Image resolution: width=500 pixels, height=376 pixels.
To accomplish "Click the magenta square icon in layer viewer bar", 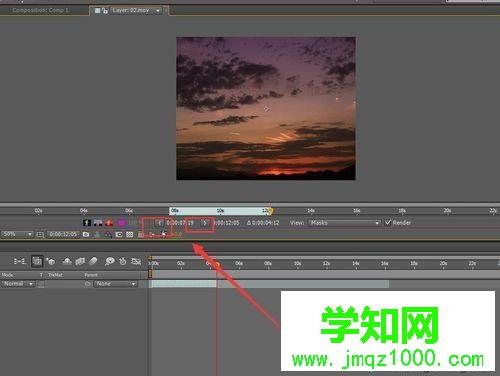I will click(x=122, y=223).
